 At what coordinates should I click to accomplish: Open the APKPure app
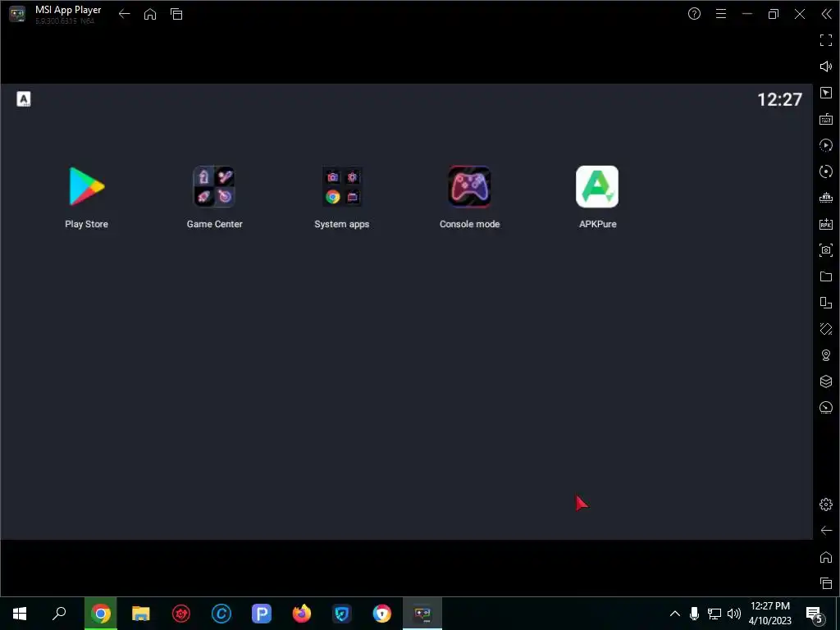tap(597, 186)
